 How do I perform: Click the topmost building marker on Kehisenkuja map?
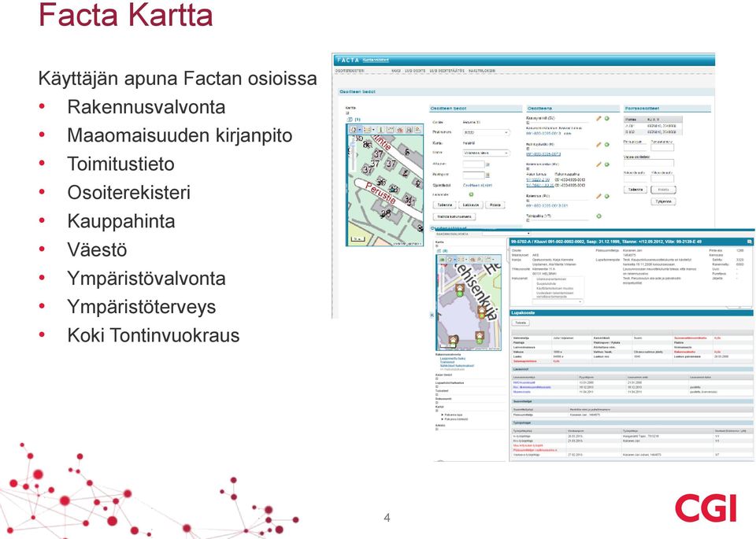pos(460,289)
